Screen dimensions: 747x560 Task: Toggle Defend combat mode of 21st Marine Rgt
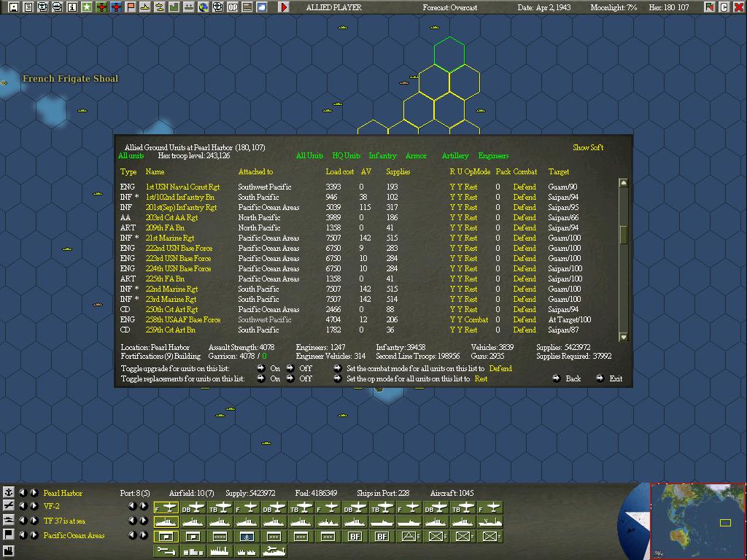(x=525, y=238)
